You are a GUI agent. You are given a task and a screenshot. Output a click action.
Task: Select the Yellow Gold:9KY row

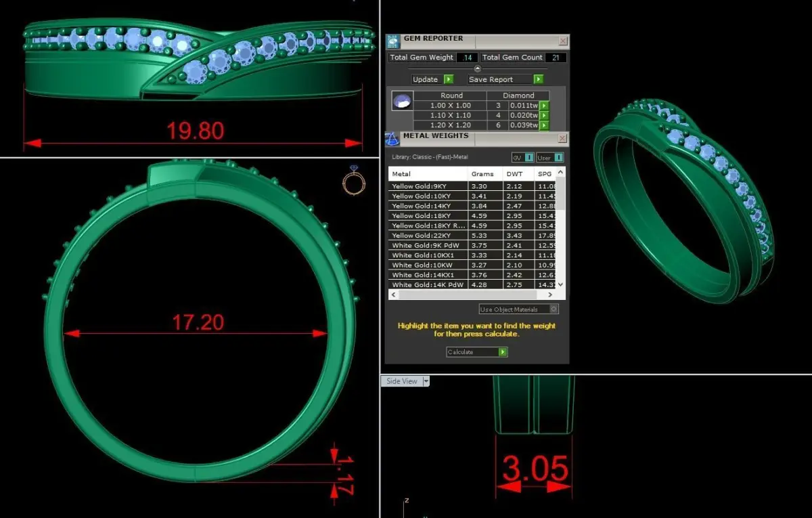click(x=472, y=186)
